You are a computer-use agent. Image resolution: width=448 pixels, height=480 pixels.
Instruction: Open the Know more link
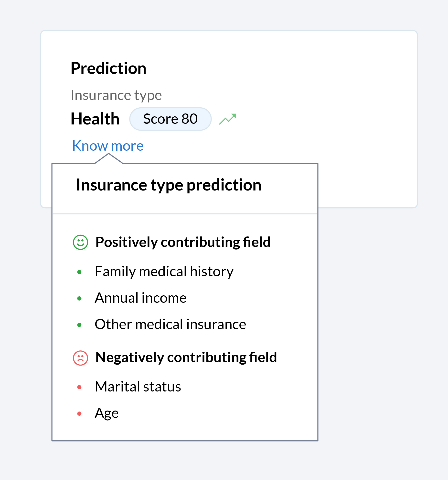click(108, 146)
